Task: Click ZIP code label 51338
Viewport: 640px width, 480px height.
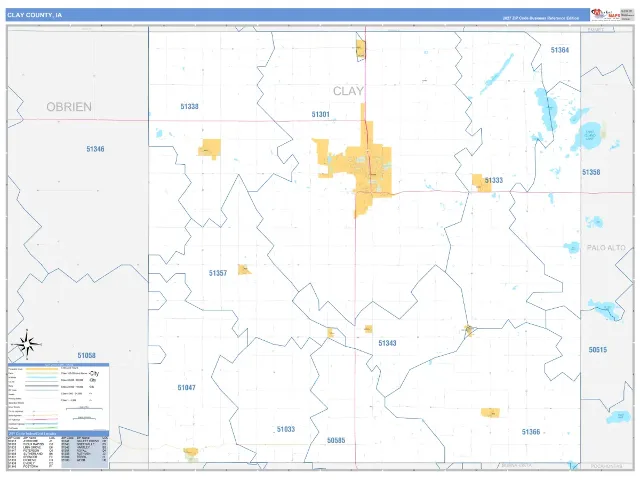Action: coord(189,107)
